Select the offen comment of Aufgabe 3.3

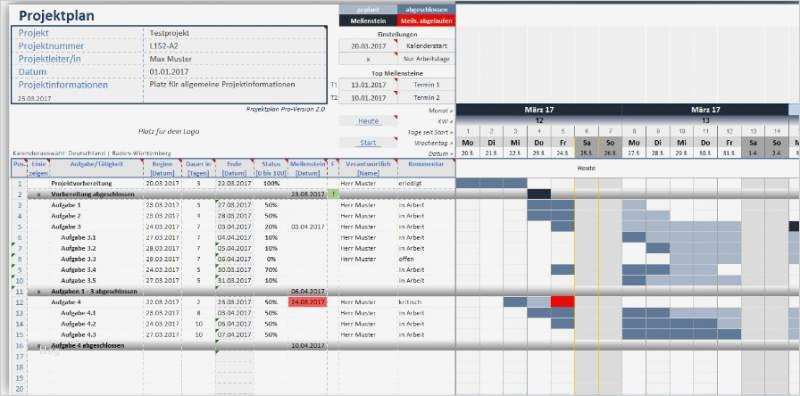tap(407, 259)
